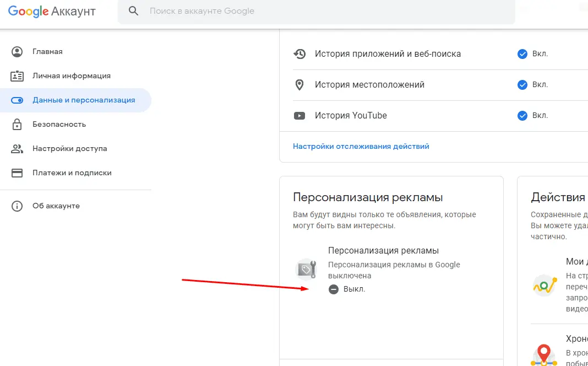
Task: Click the blue checkmark beside История местоположений
Action: [522, 85]
